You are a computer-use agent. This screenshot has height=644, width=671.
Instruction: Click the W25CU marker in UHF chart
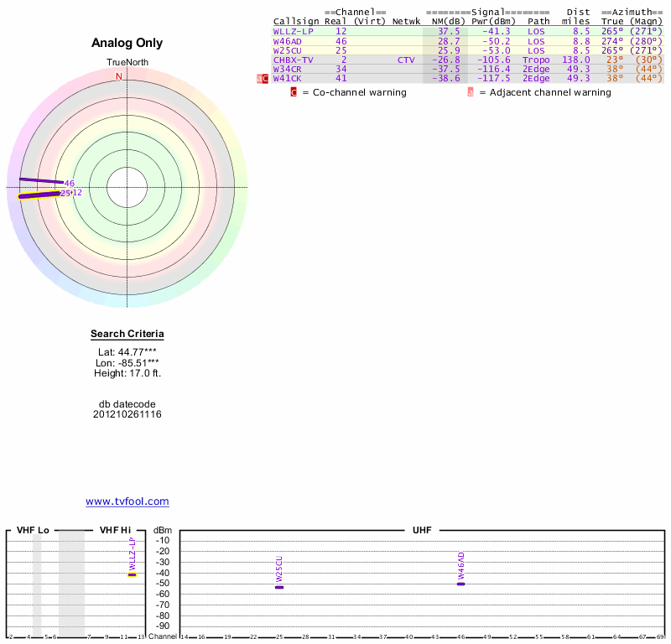point(279,587)
